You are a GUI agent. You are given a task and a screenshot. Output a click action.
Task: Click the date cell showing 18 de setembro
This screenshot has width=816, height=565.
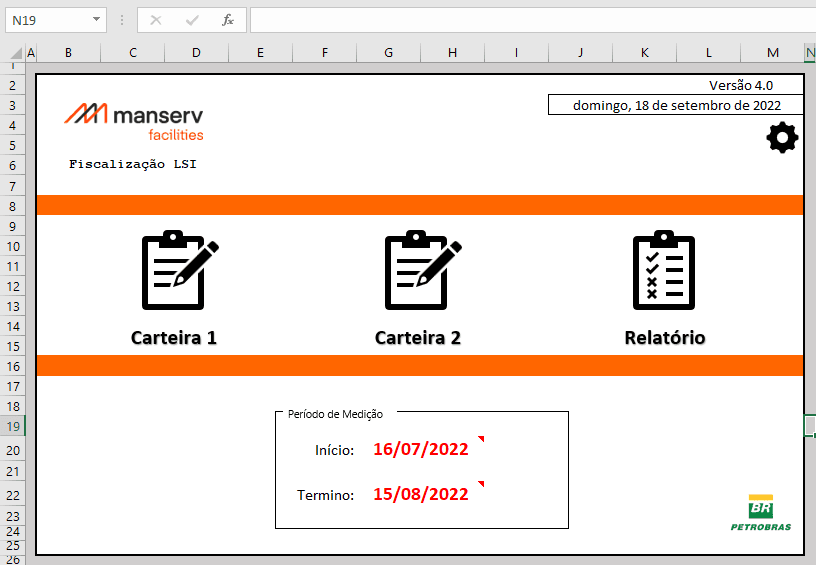pyautogui.click(x=675, y=105)
